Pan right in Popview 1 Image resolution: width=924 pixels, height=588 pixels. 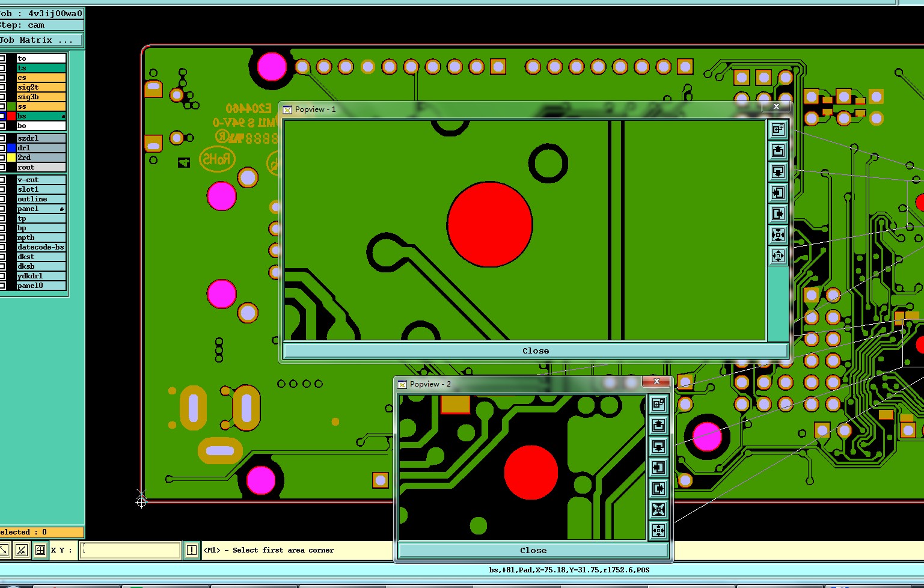pyautogui.click(x=778, y=214)
